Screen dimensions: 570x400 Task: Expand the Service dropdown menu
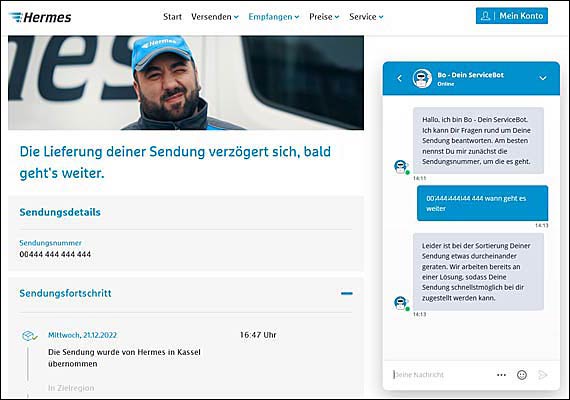(366, 17)
